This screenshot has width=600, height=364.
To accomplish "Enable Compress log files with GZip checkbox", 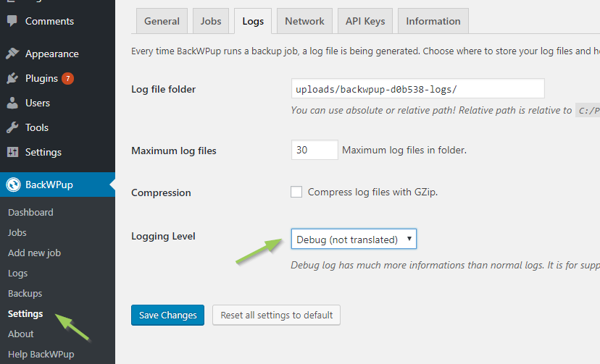I will 296,192.
